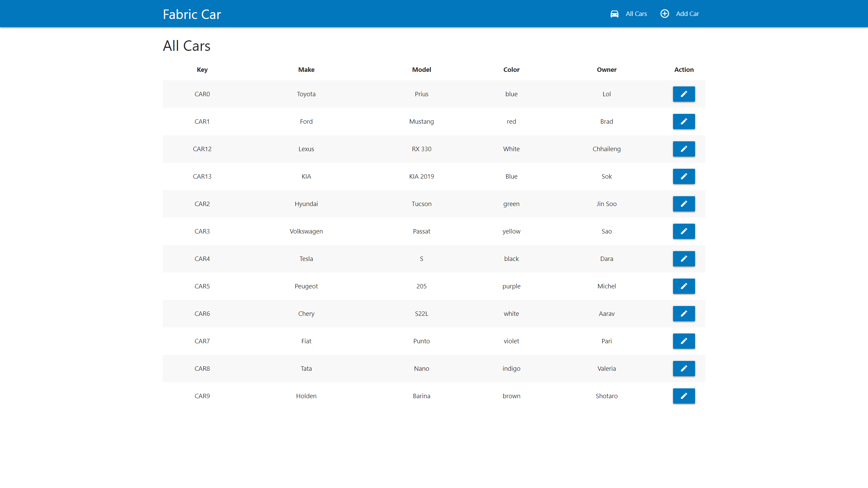
Task: Click the Fabric Car brand logo
Action: tap(192, 14)
